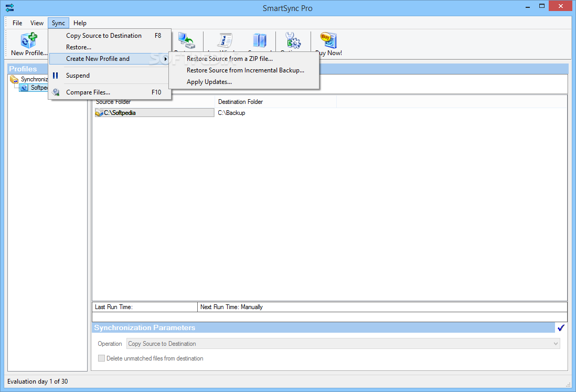Close the open Sync menu
Viewport: 576px width, 392px height.
[x=58, y=23]
